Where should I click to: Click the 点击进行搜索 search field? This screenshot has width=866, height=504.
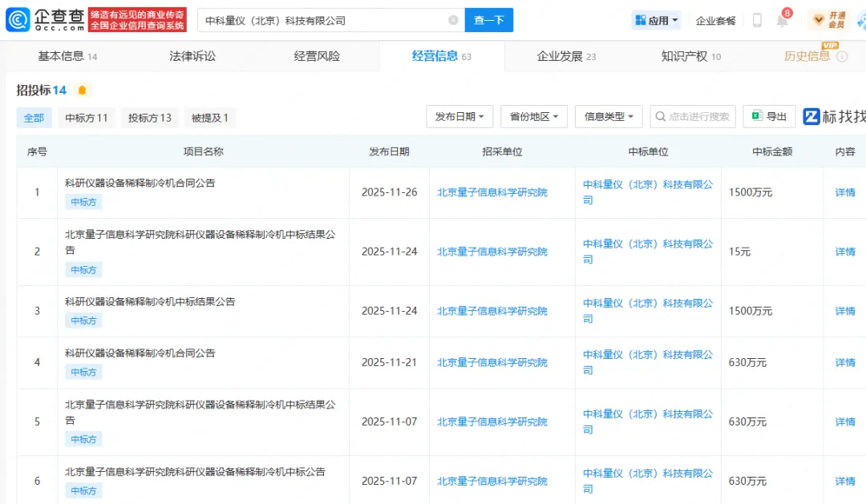(693, 117)
